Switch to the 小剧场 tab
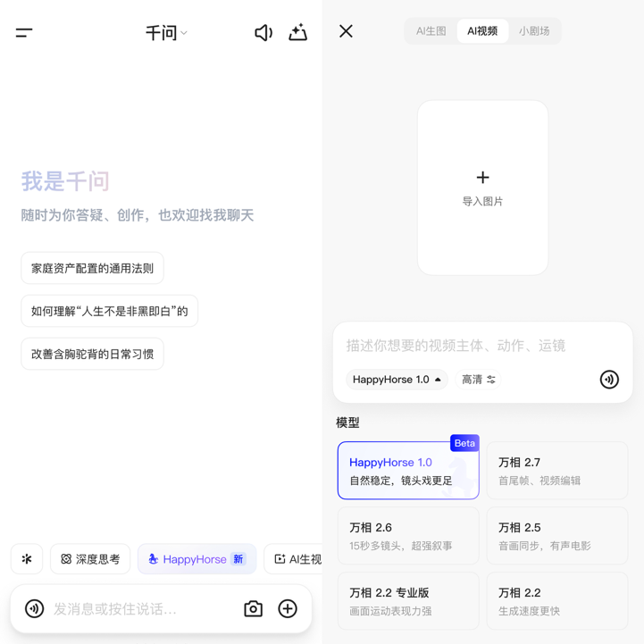The width and height of the screenshot is (644, 644). click(x=534, y=31)
